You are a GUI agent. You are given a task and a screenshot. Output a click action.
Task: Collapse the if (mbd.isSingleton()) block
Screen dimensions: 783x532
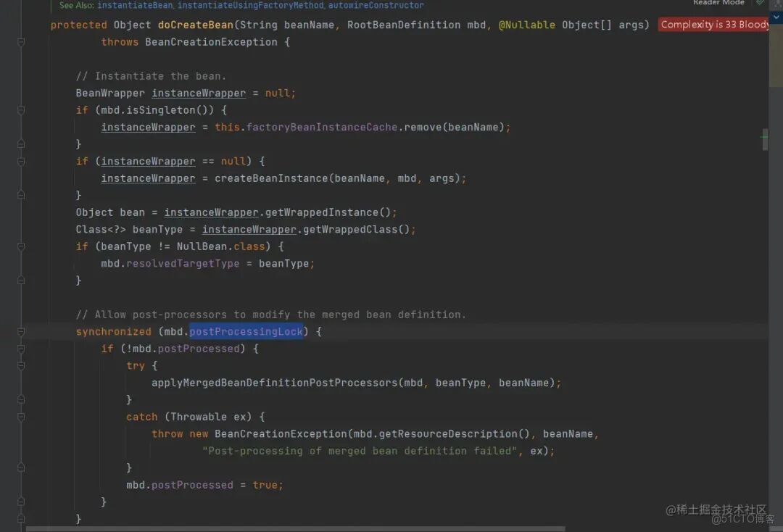coord(21,110)
